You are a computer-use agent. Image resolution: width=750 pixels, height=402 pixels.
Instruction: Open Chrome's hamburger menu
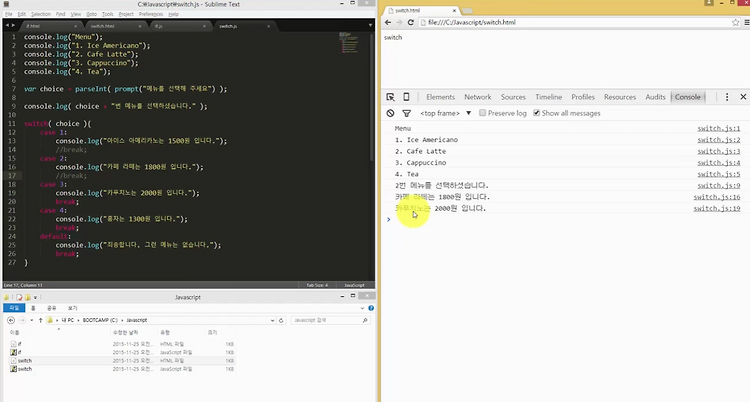pos(746,22)
